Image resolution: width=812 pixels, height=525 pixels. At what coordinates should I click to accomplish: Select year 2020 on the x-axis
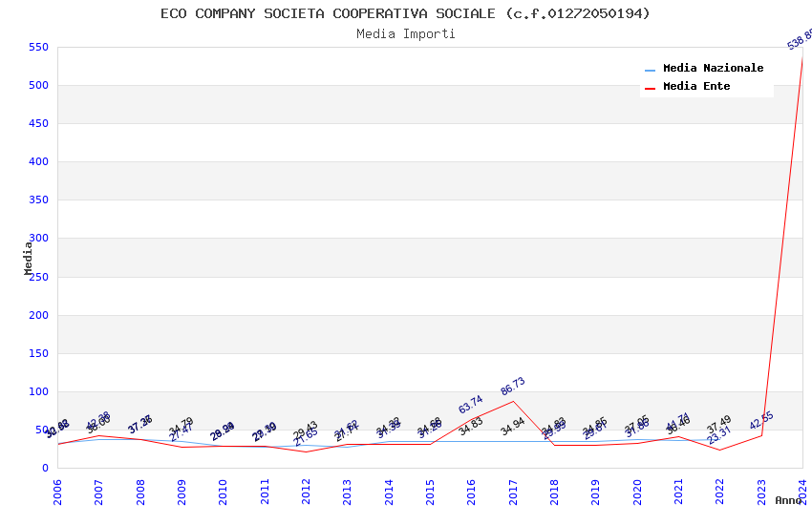[637, 492]
